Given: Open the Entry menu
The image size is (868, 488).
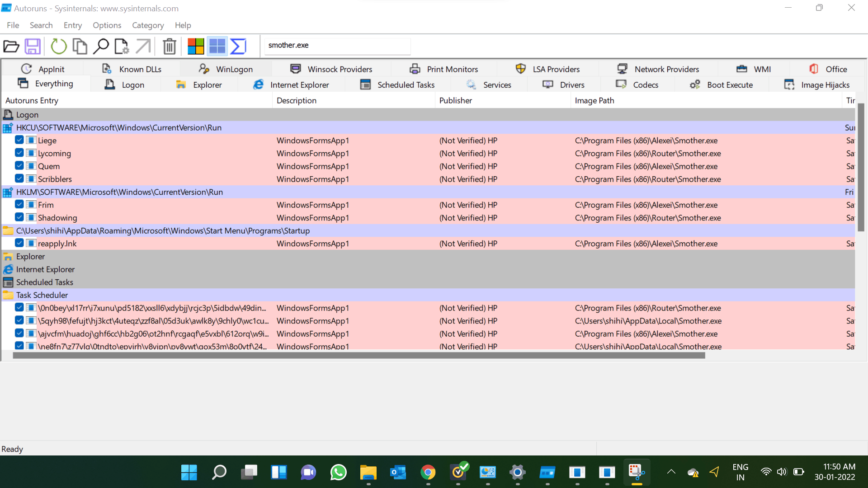Looking at the screenshot, I should (x=72, y=25).
